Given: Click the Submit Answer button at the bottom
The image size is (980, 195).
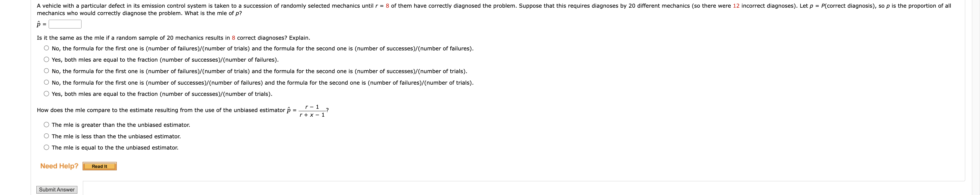Looking at the screenshot, I should point(57,189).
